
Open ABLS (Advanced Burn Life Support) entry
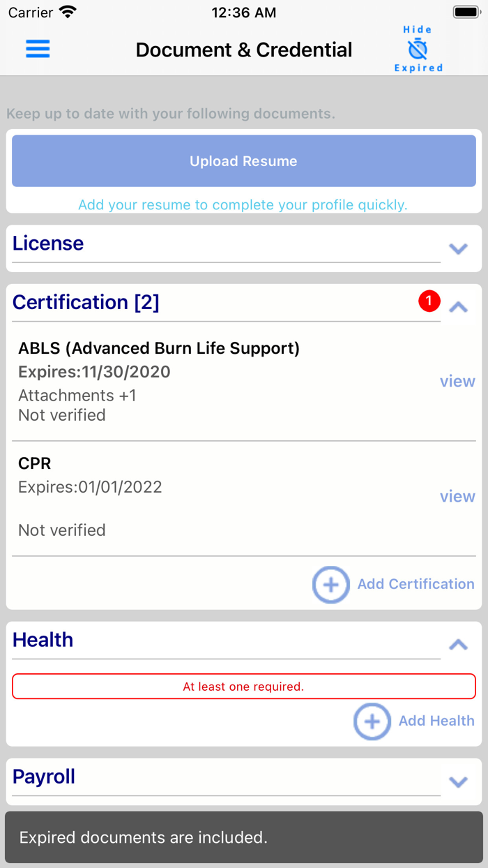[159, 348]
